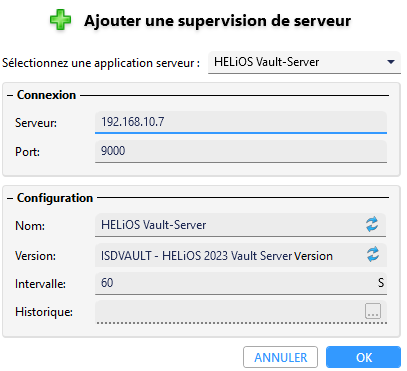This screenshot has height=371, width=407.
Task: Click the Configuration section heading
Action: pyautogui.click(x=55, y=198)
